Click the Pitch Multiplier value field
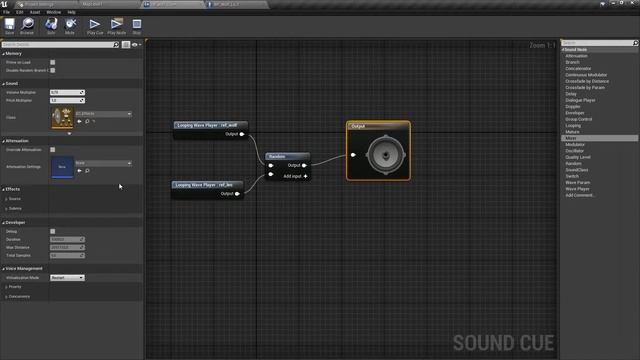Screen dimensions: 640x360 point(67,100)
